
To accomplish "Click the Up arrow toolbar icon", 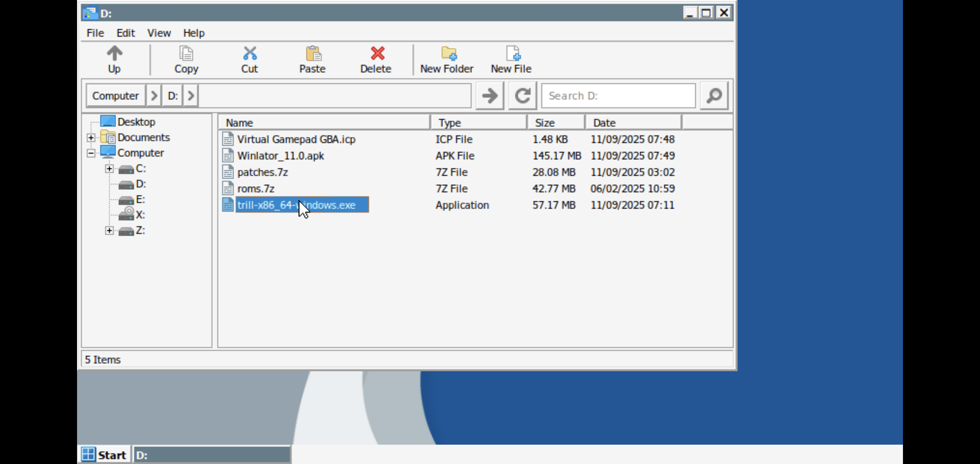I will (114, 53).
